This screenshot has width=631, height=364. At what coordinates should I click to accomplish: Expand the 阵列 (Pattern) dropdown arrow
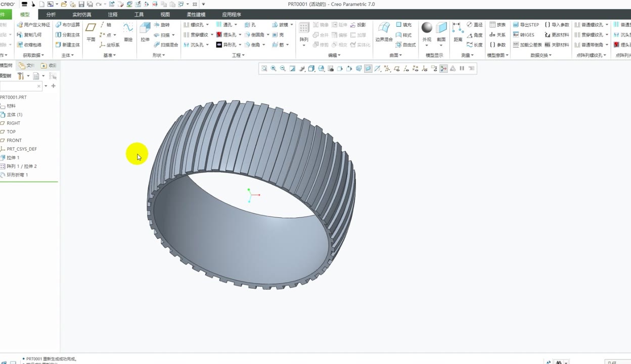(304, 45)
